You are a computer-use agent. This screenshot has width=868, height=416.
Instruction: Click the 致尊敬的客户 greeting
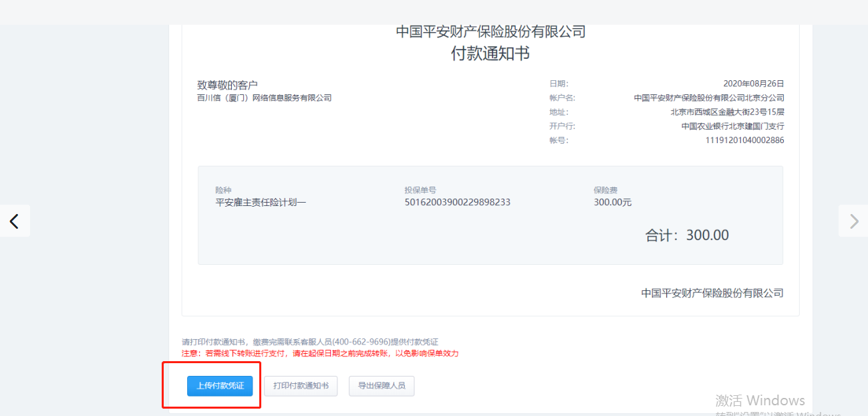click(x=227, y=85)
